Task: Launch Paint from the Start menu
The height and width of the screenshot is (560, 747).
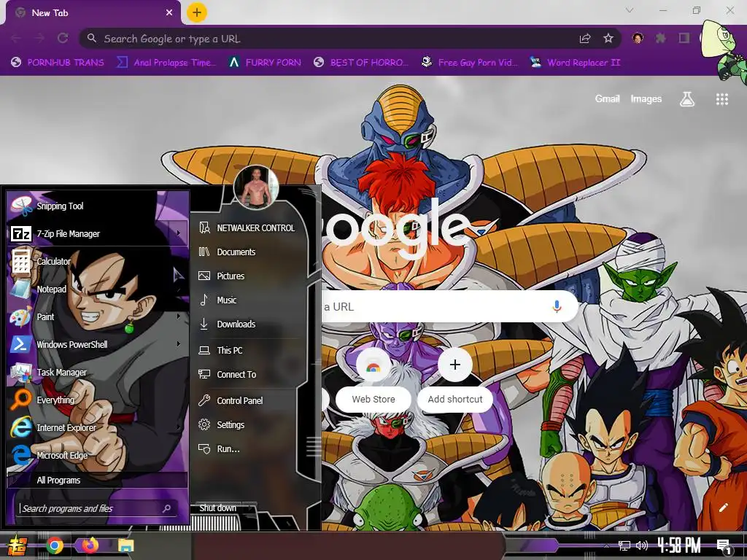Action: tap(97, 316)
